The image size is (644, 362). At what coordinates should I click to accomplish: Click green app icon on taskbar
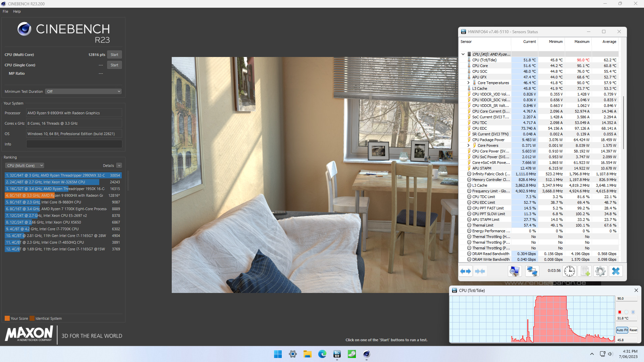coord(352,354)
